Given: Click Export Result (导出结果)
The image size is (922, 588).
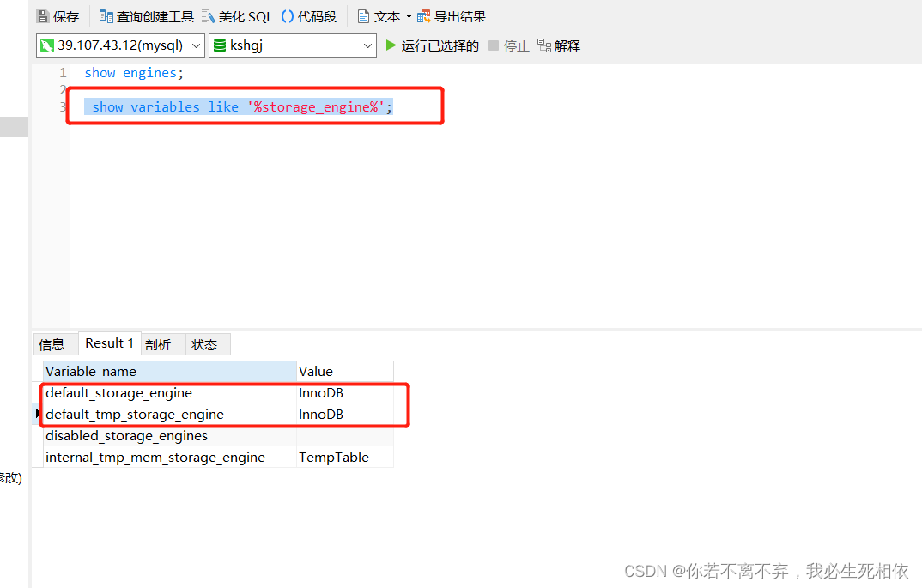Looking at the screenshot, I should (452, 16).
